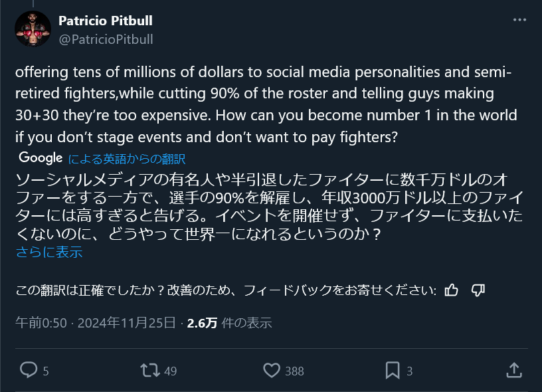The width and height of the screenshot is (542, 392).
Task: Click the like count 388
Action: (x=294, y=371)
